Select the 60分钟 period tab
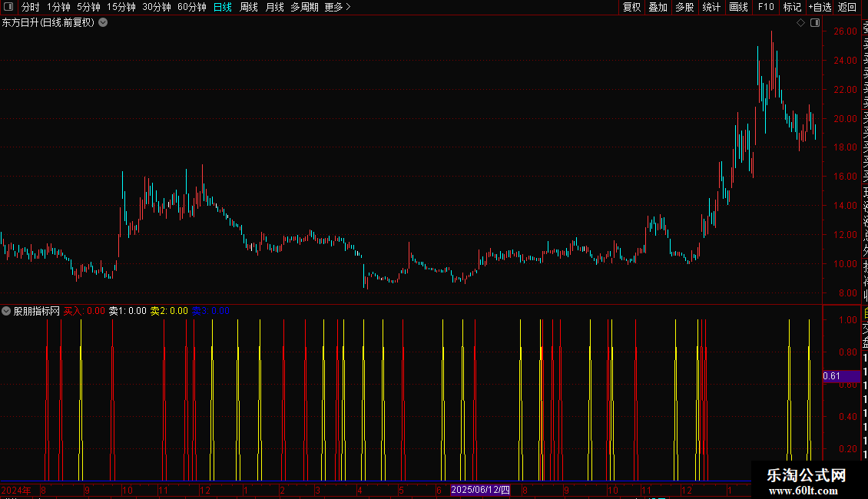The width and height of the screenshot is (868, 499). (x=192, y=7)
